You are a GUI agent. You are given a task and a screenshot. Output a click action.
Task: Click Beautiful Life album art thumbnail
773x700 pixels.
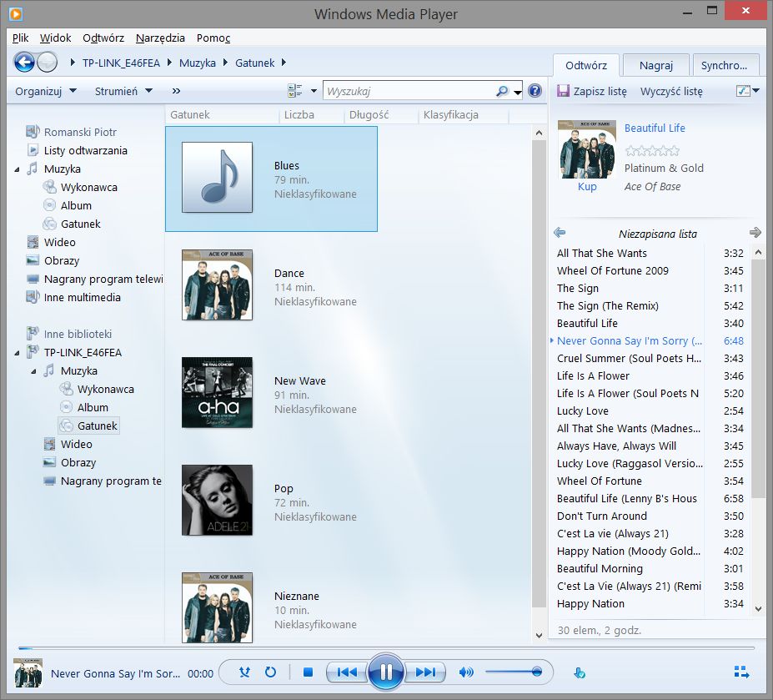coord(587,149)
